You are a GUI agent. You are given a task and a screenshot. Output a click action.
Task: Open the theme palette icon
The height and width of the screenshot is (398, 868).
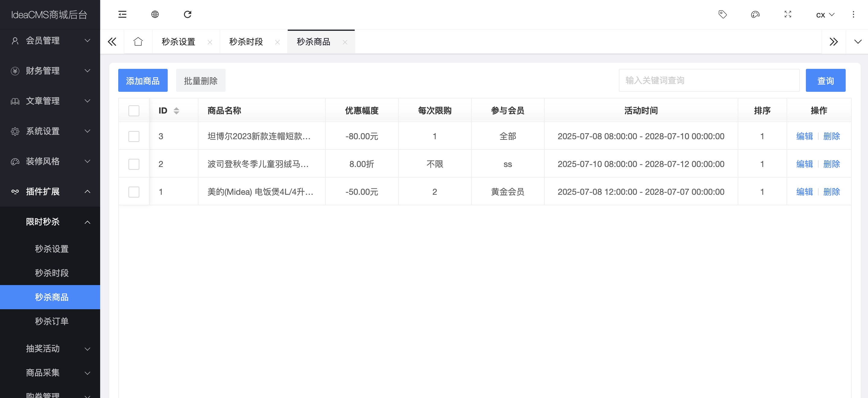(755, 14)
